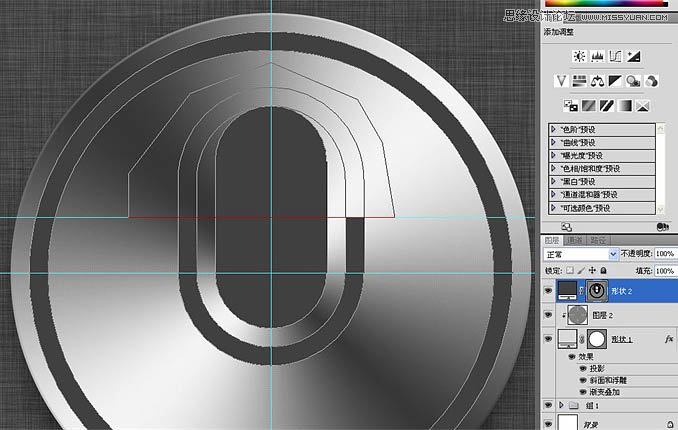Viewport: 678px width, 430px height.
Task: Toggle lock transparent pixels checkbox icon
Action: 570,270
